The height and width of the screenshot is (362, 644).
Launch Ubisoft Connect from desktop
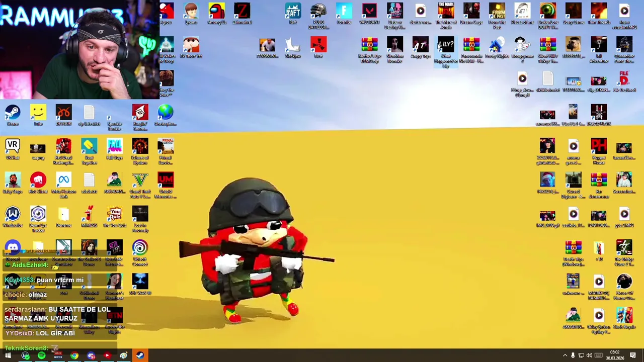point(140,253)
